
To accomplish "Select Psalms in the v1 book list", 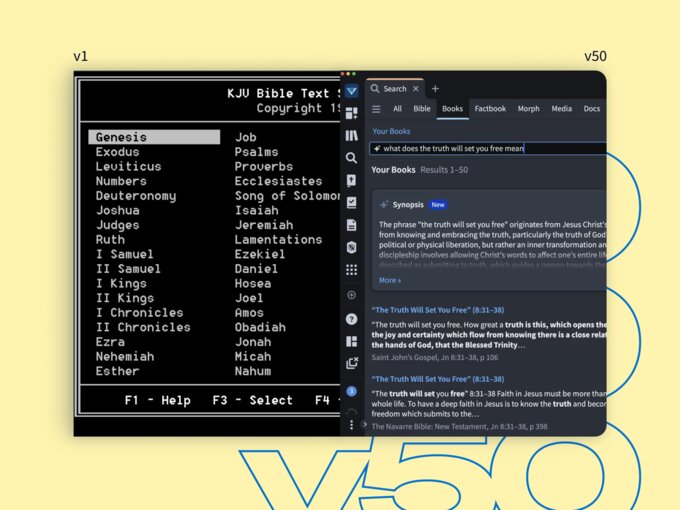I will (256, 152).
